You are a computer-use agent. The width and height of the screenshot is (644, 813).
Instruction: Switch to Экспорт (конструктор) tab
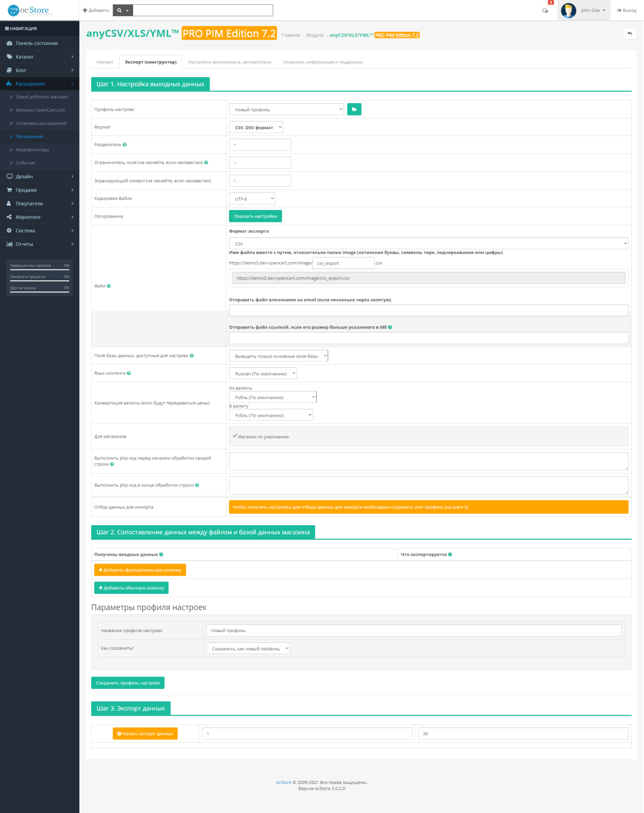[151, 62]
